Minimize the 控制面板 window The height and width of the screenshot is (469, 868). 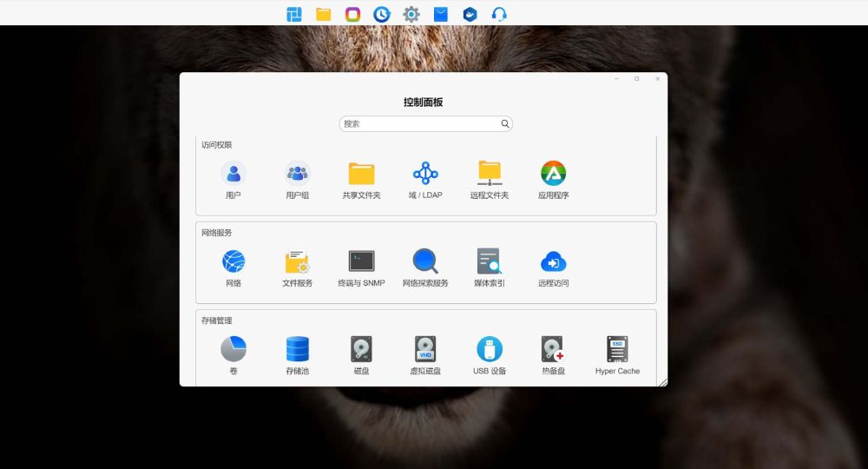coord(616,79)
